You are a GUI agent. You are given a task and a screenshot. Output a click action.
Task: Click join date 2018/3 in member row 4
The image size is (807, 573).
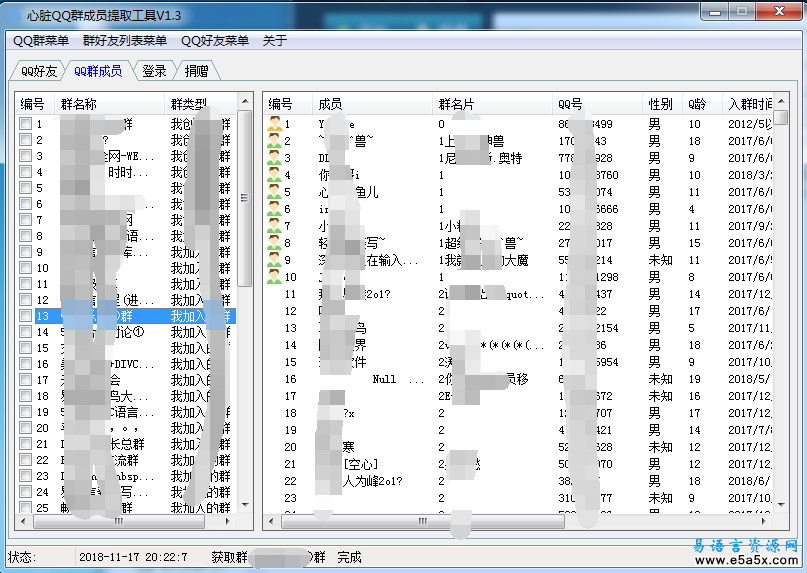tap(750, 175)
